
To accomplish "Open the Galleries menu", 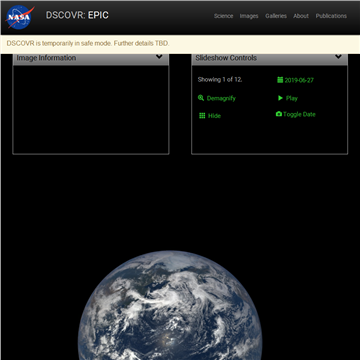I will point(276,16).
